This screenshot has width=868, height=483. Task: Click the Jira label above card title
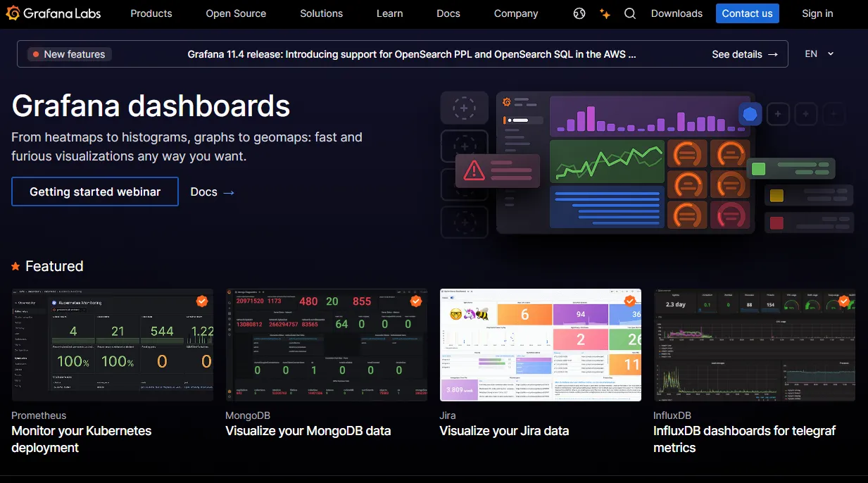448,415
